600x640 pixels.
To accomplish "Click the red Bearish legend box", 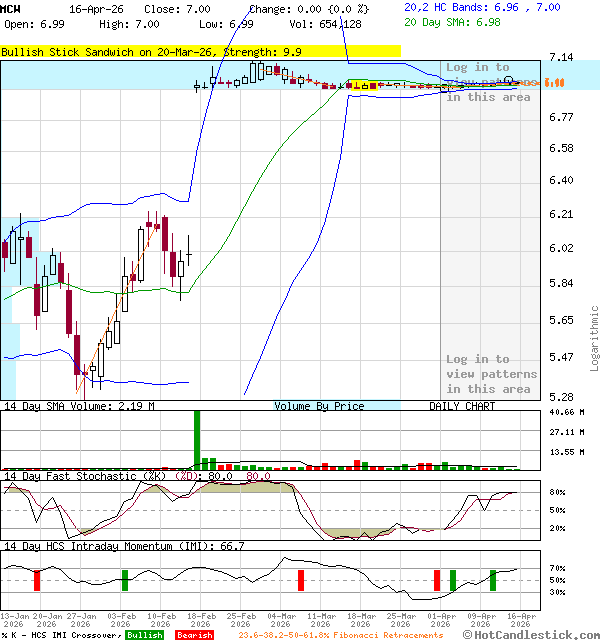I will coord(194,634).
